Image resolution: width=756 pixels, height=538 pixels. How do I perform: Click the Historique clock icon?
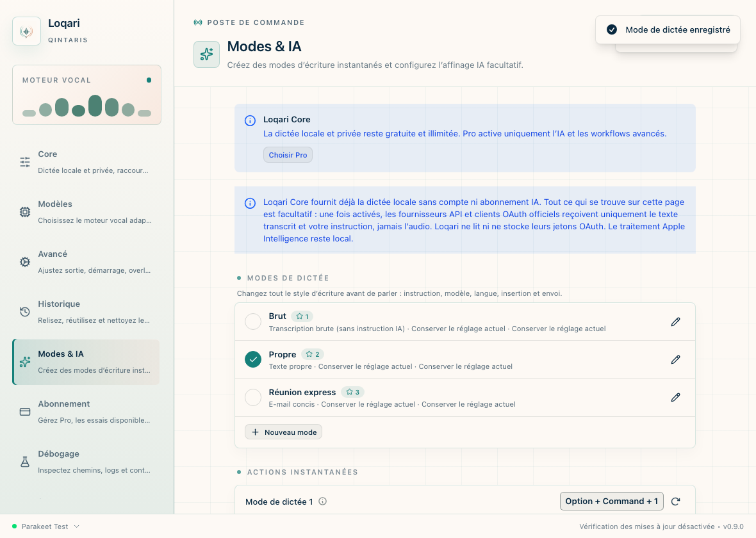pyautogui.click(x=25, y=312)
